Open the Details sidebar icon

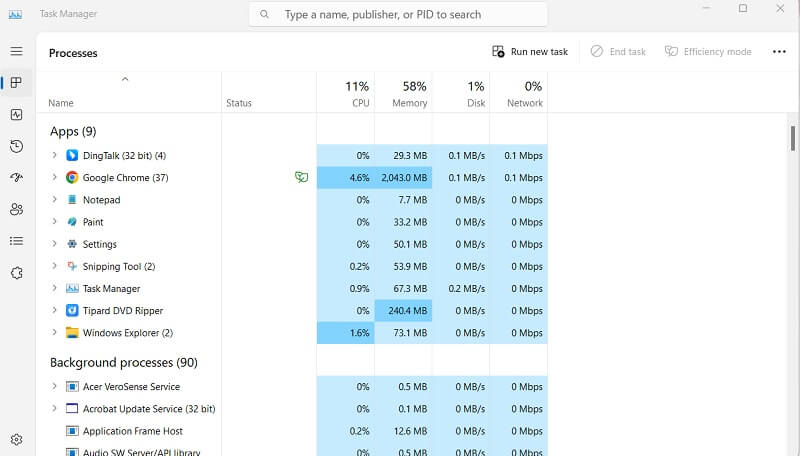(16, 241)
